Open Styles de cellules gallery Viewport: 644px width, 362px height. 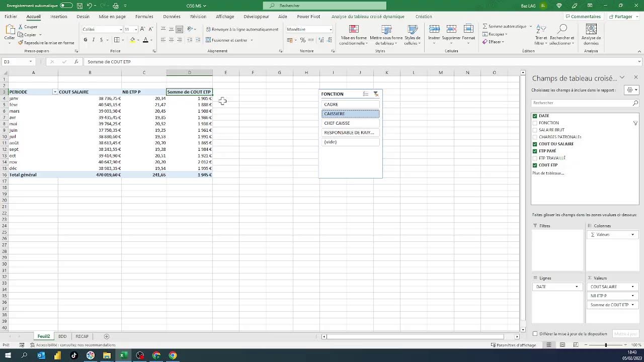413,35
